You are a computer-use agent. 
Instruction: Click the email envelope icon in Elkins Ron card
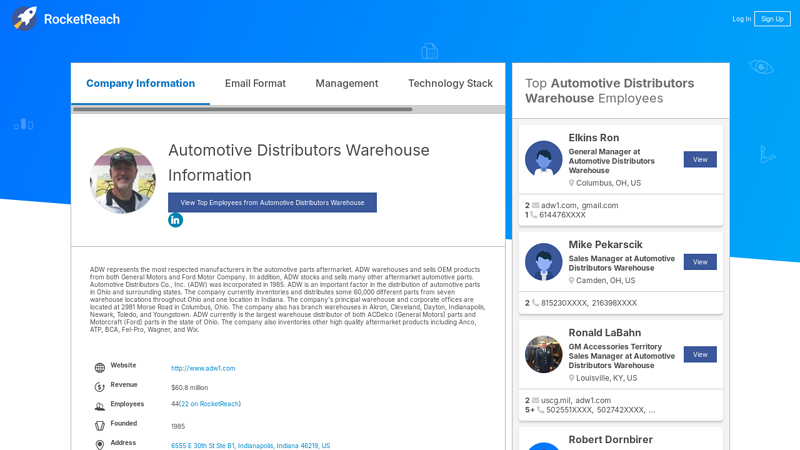(x=535, y=205)
